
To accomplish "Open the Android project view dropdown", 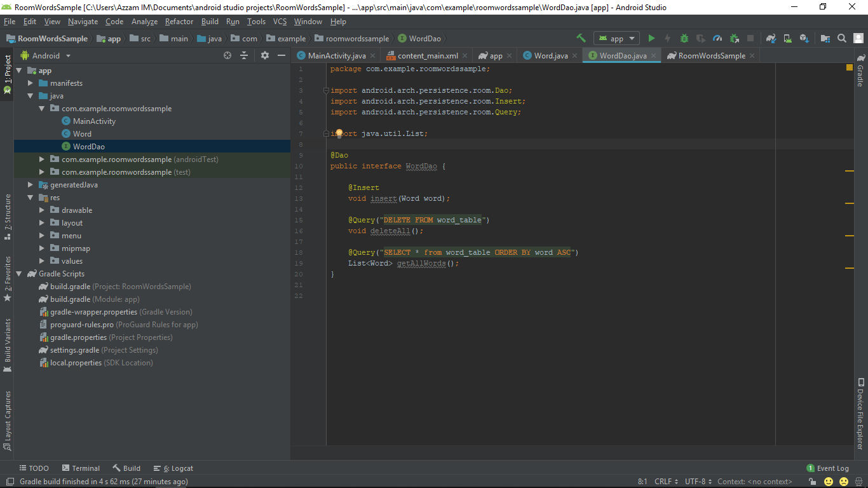I will tap(46, 55).
